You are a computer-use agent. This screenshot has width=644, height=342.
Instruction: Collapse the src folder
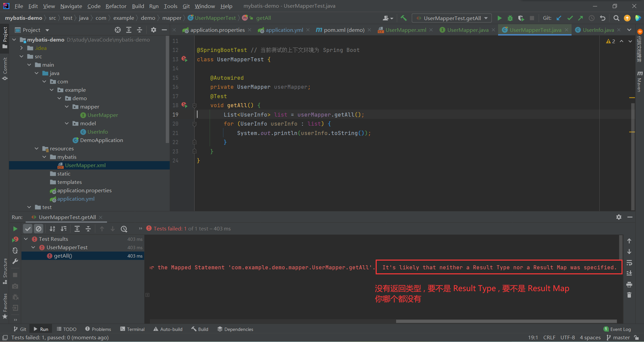21,56
